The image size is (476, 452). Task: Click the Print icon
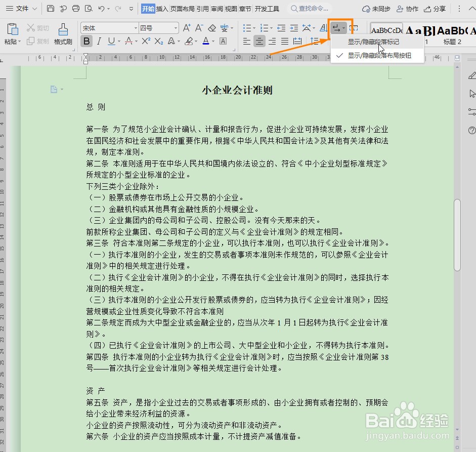76,9
